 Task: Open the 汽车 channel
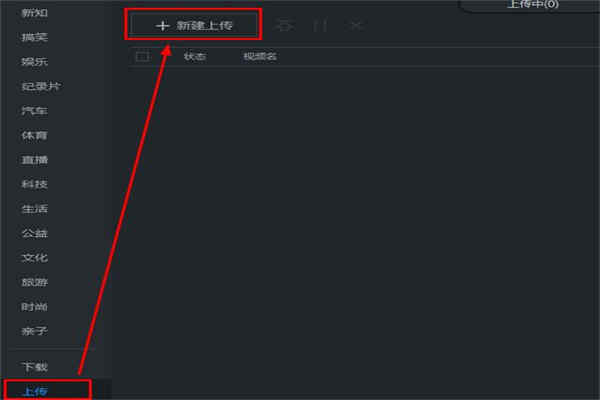[35, 111]
